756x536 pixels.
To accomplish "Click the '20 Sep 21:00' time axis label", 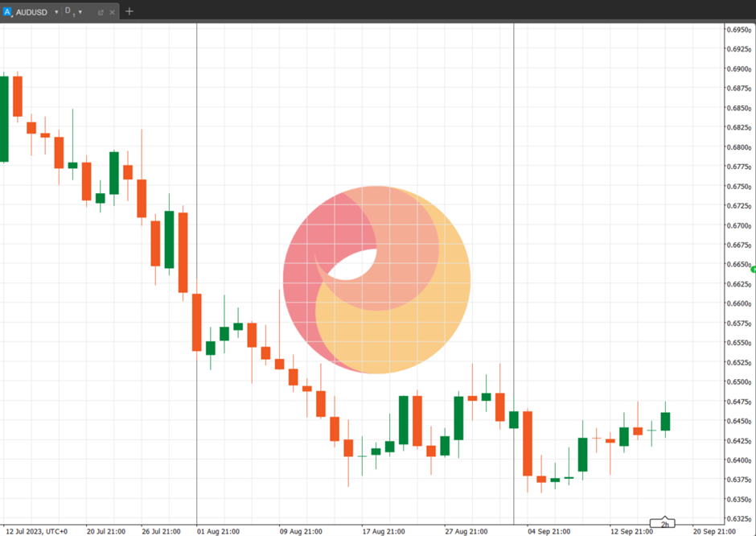I will [714, 531].
